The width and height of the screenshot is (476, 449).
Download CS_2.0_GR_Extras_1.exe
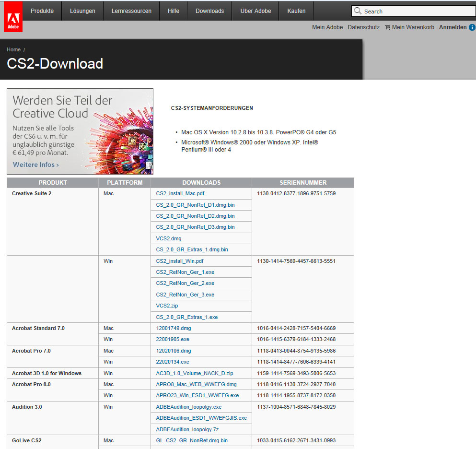tap(186, 317)
